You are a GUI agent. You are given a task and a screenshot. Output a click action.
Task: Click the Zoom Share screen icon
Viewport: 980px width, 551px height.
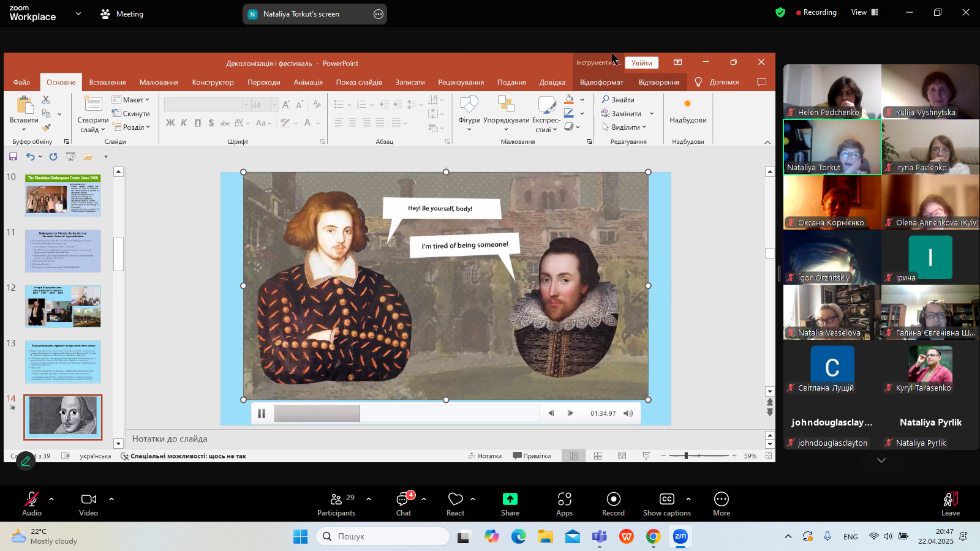(510, 500)
